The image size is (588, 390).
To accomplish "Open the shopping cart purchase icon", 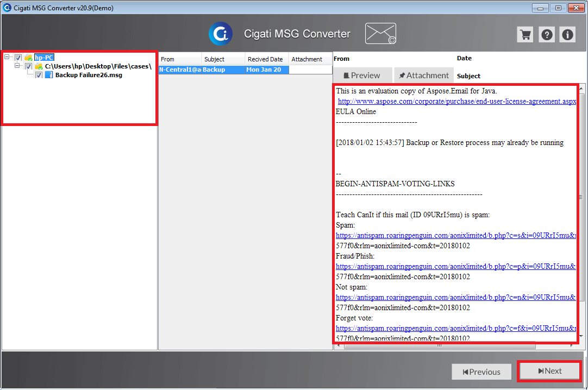I will coord(525,35).
